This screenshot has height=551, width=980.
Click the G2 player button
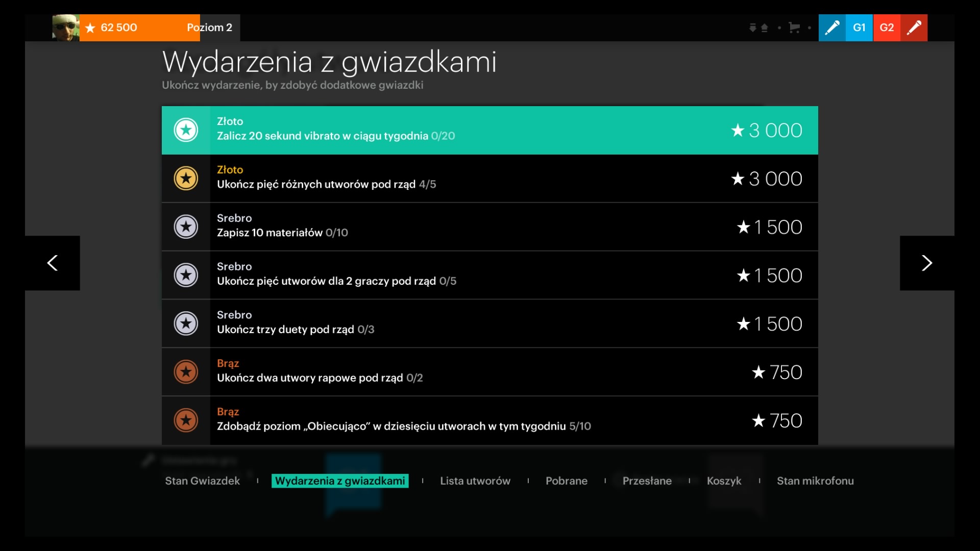tap(887, 28)
